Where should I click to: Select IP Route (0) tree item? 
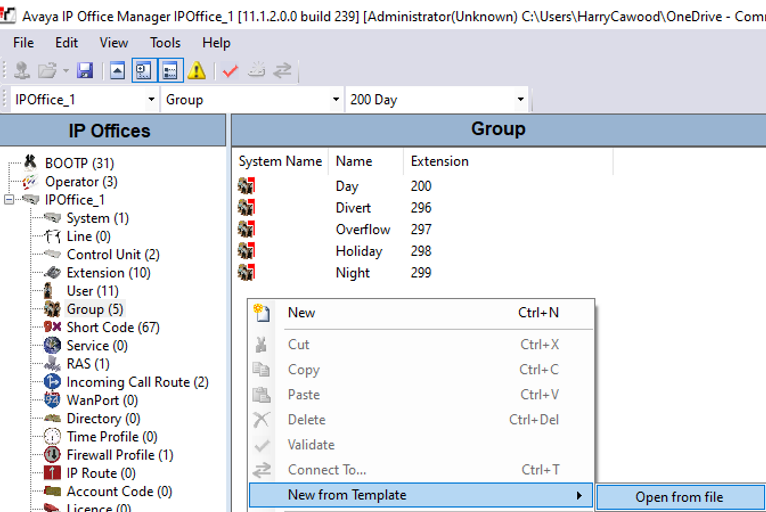101,473
